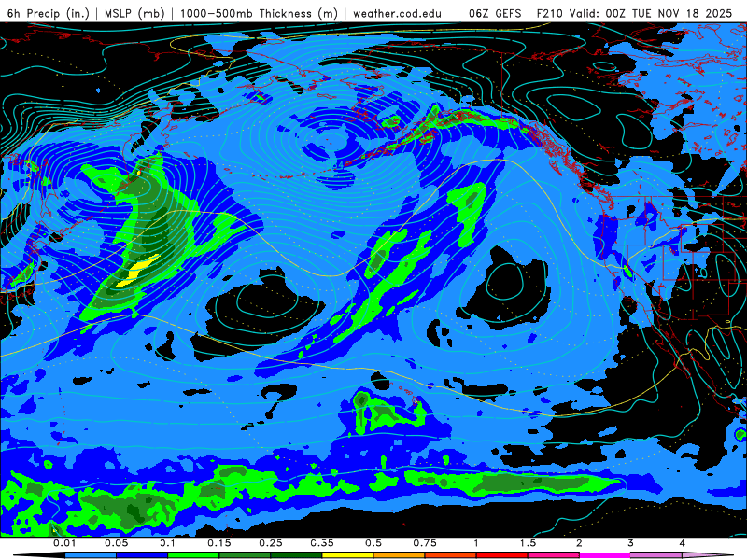Click the darkest green 0.25–0.35 colorbar segment
This screenshot has width=747, height=560.
[296, 555]
